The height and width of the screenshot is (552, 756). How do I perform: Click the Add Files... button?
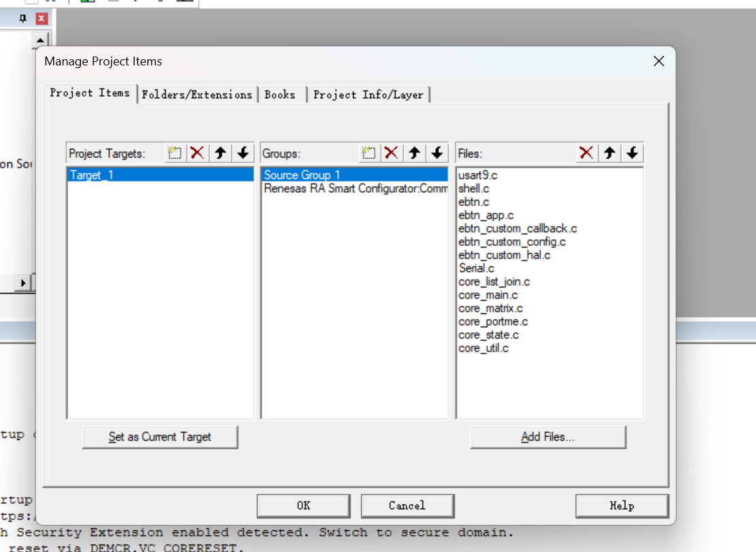548,437
